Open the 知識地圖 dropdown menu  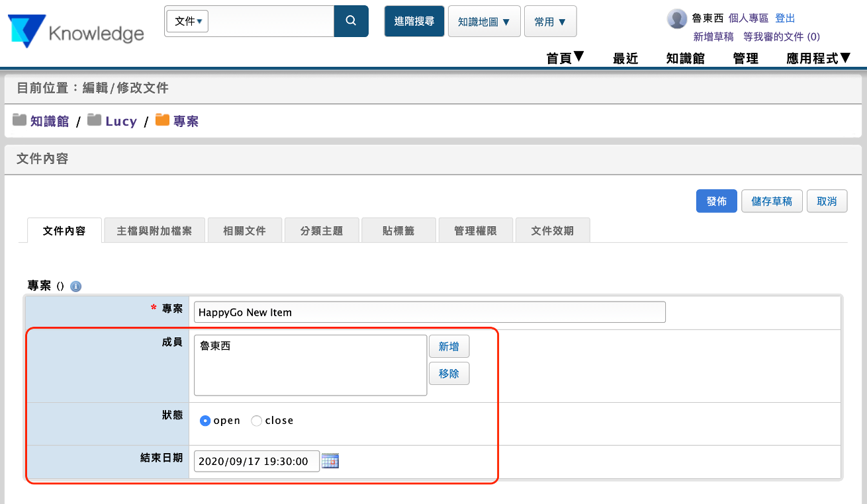click(x=484, y=21)
